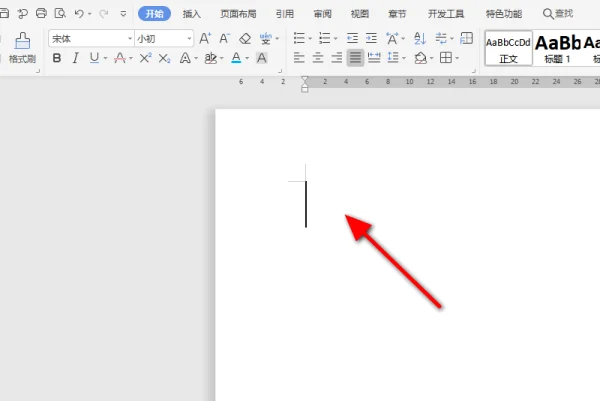Toggle character shading icon

pos(262,58)
